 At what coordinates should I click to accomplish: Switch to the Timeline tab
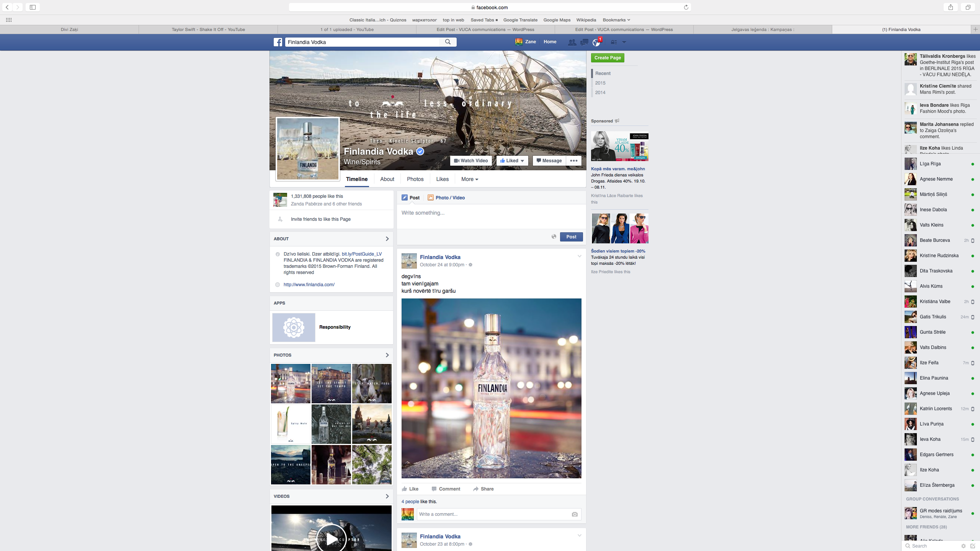[x=357, y=179]
